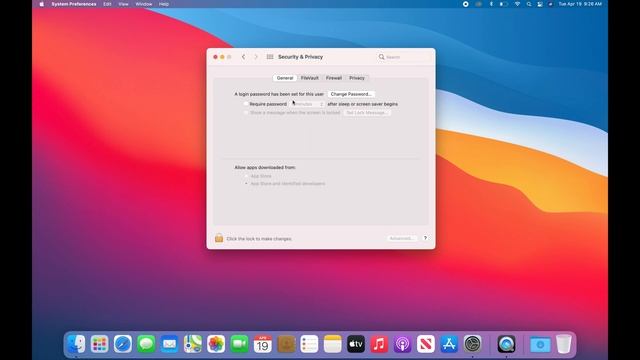Open Messages in the Dock
This screenshot has width=640, height=360.
point(146,344)
